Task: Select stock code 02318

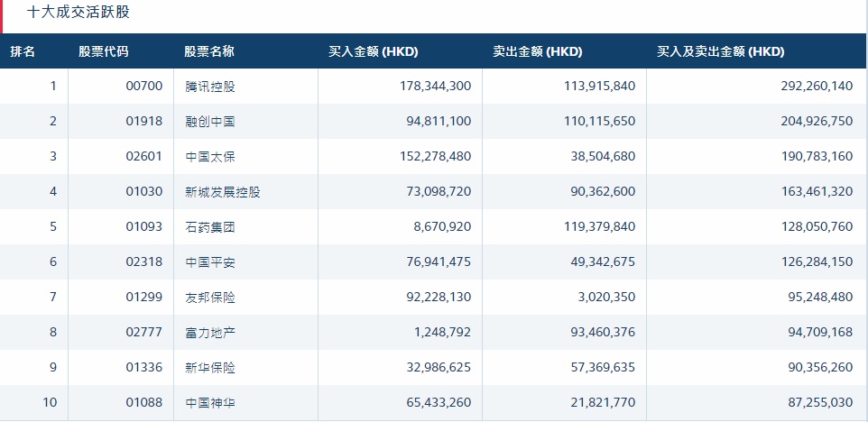Action: (144, 261)
